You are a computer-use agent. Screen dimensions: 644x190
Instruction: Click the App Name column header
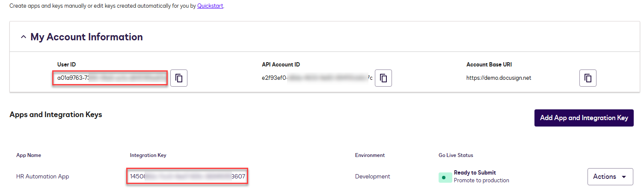[x=29, y=155]
